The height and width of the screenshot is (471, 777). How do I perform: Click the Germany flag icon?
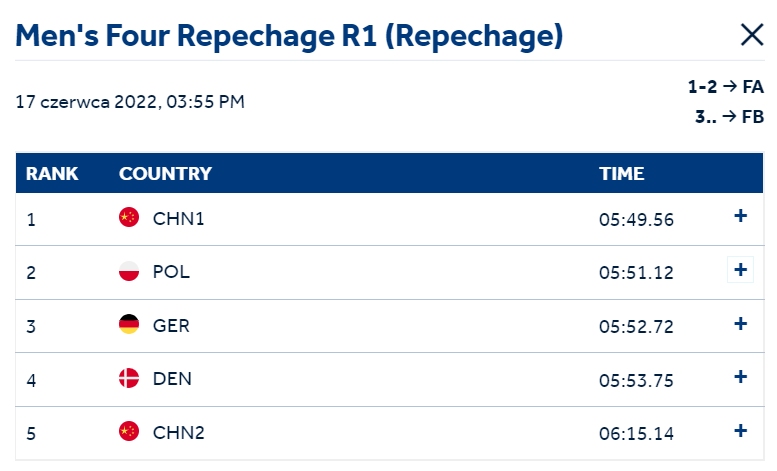[129, 324]
